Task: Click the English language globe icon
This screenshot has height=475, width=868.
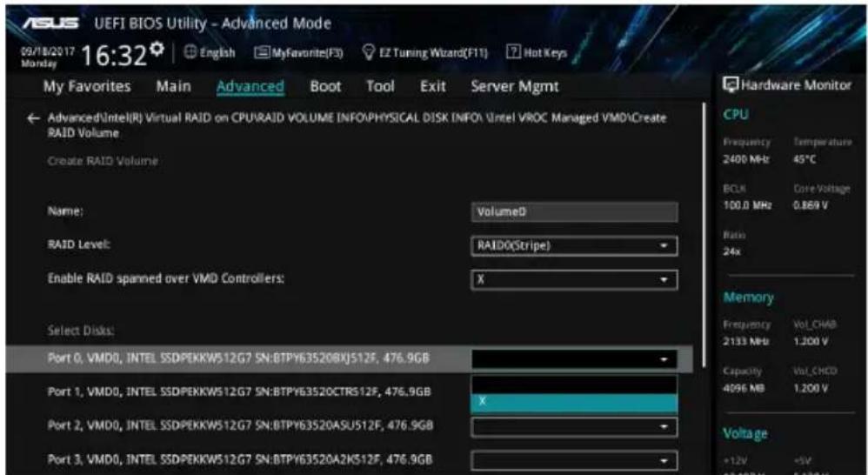Action: click(190, 52)
